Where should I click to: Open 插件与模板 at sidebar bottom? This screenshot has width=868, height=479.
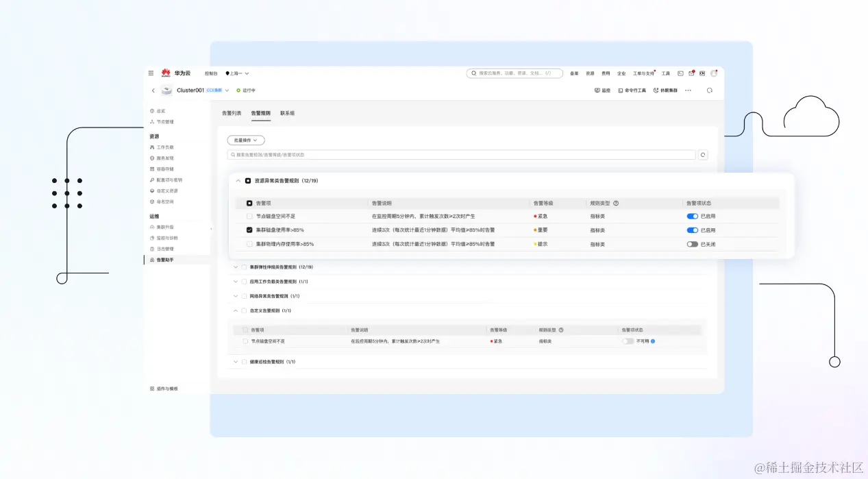coord(164,389)
